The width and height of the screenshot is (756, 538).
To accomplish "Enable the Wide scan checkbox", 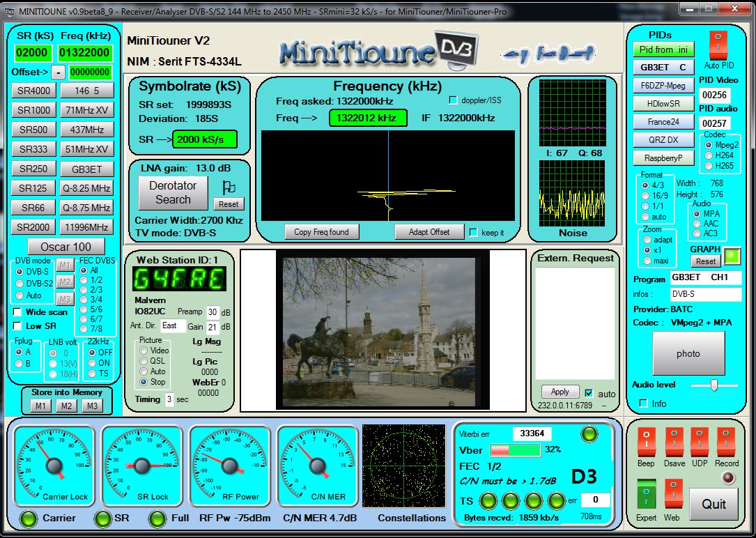I will [x=17, y=312].
